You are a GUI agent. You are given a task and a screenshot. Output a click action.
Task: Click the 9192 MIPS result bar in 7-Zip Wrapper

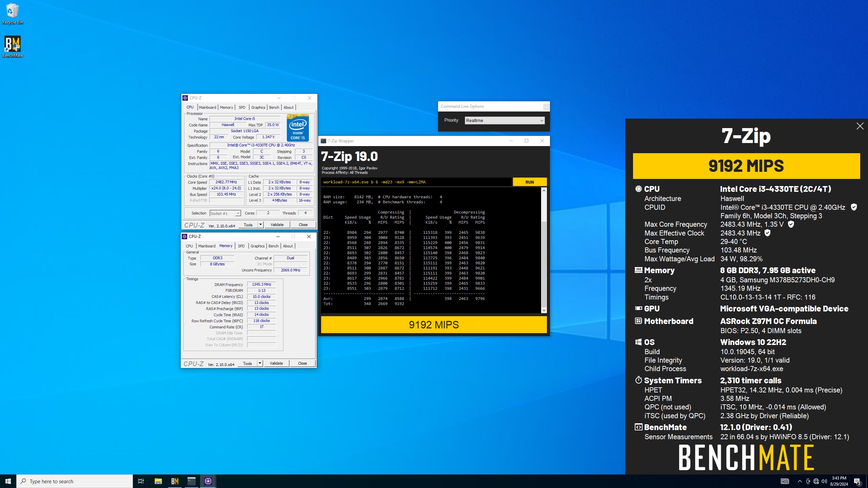[x=434, y=325]
